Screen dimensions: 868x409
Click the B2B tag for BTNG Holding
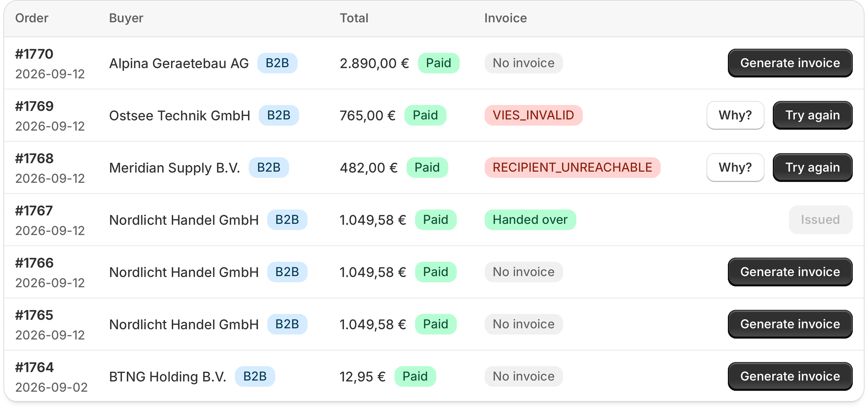[x=255, y=376]
